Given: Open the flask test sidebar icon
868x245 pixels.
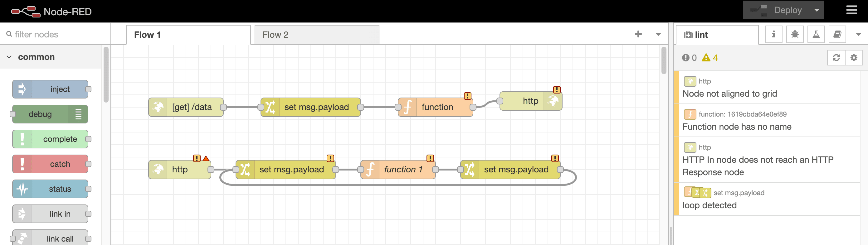Looking at the screenshot, I should pos(816,34).
